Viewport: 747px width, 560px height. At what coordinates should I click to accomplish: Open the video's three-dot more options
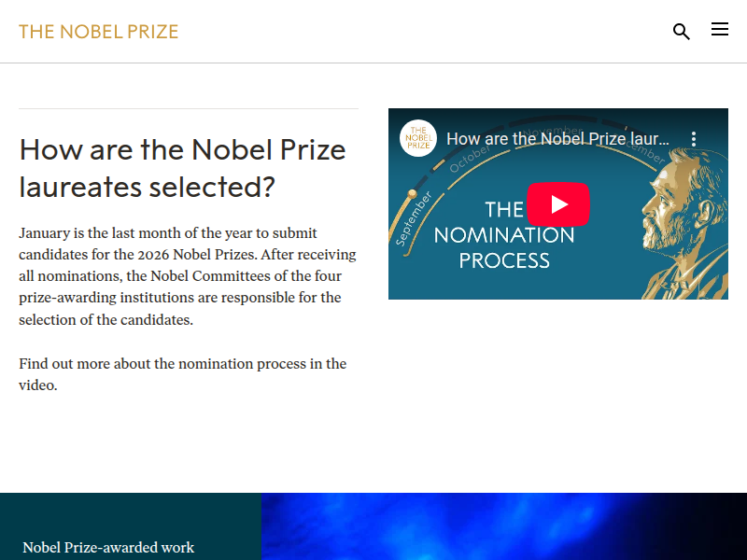coord(694,139)
